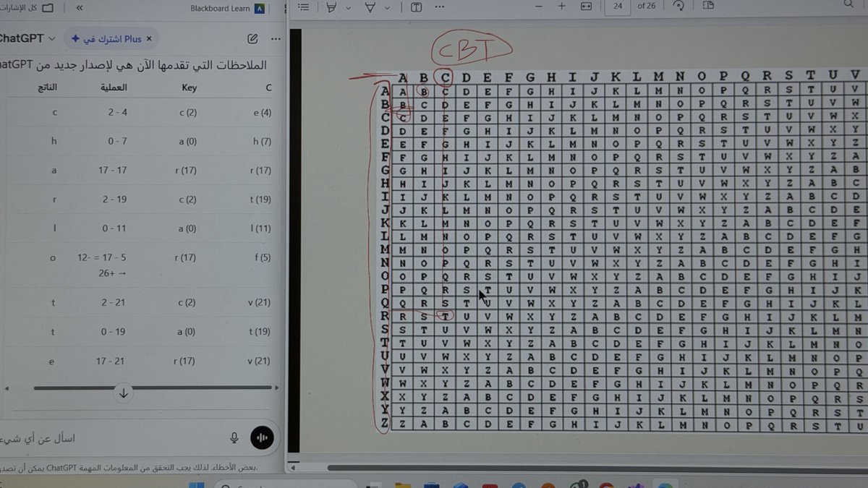Click header letter S in cipher table top row
The width and height of the screenshot is (868, 488).
[x=788, y=77]
